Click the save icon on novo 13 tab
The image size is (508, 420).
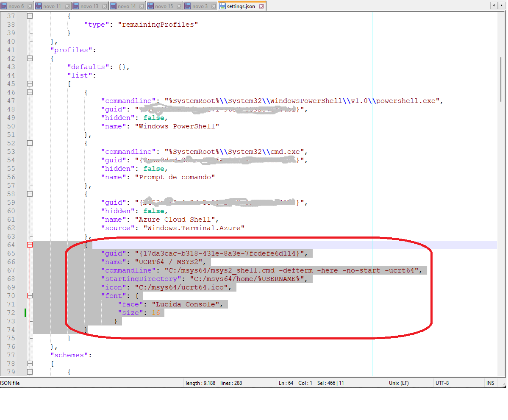point(76,6)
